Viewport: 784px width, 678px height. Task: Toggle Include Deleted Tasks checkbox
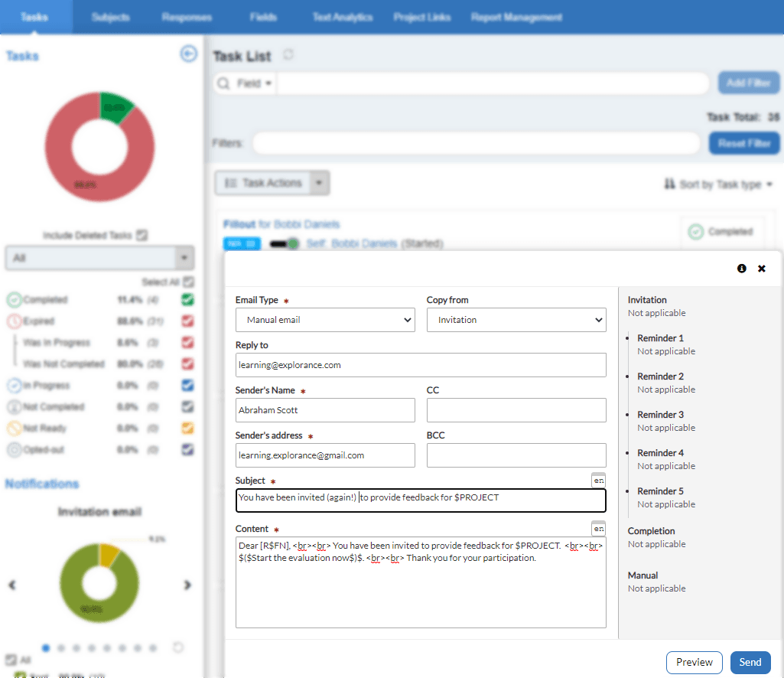142,235
